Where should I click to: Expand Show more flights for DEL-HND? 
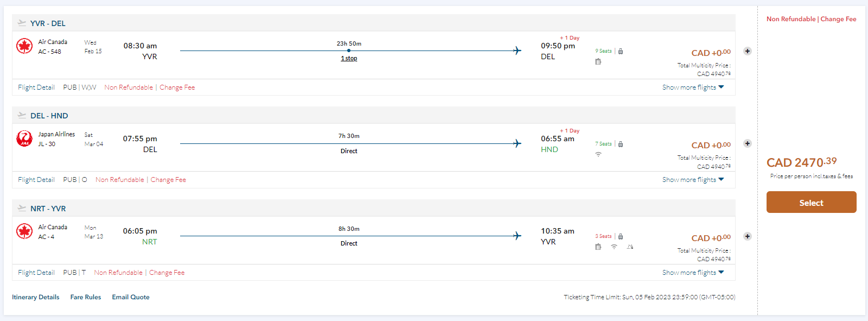pyautogui.click(x=693, y=180)
